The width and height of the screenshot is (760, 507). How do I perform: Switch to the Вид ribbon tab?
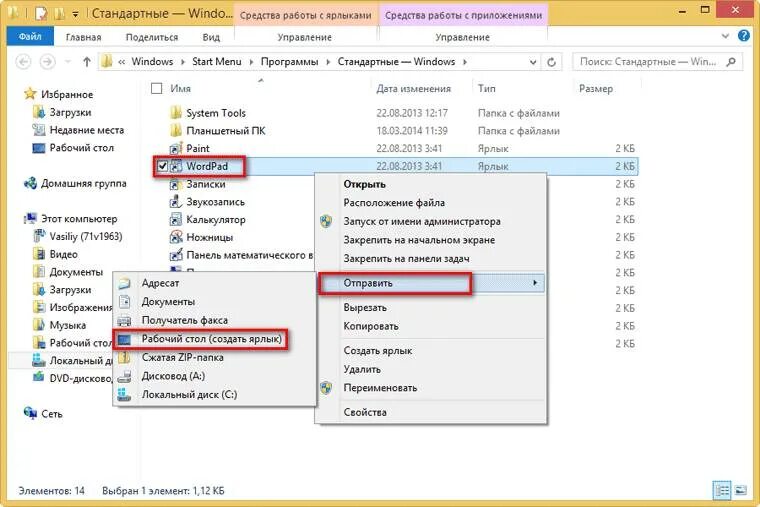tap(211, 37)
